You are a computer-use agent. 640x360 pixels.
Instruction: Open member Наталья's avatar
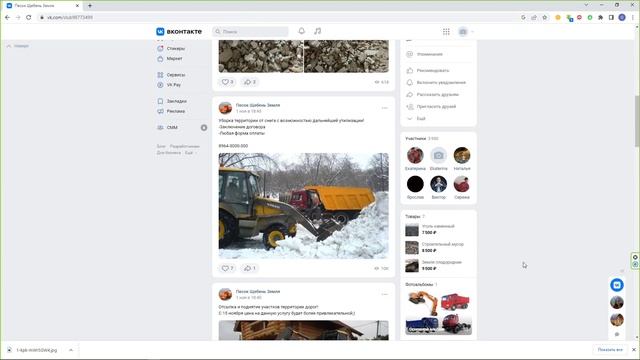(462, 155)
